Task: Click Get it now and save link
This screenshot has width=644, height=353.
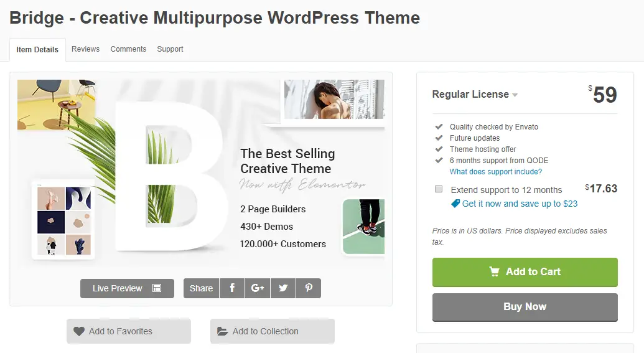Action: click(520, 204)
